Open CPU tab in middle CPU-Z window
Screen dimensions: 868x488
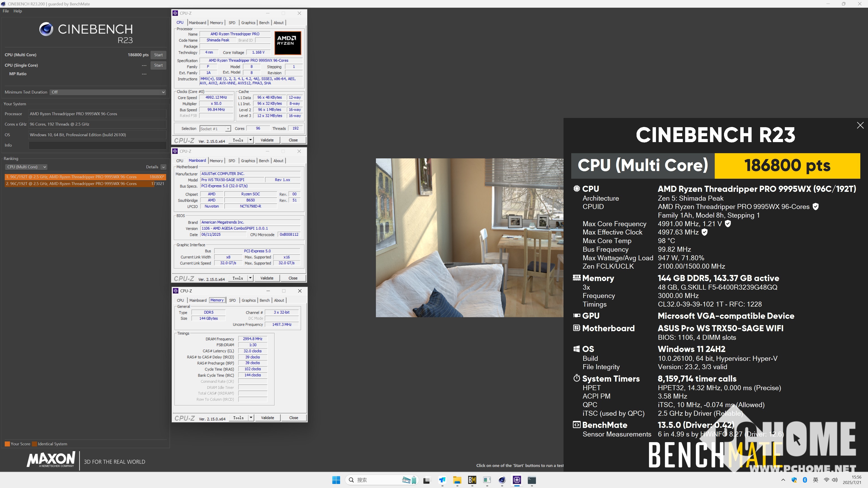point(180,161)
